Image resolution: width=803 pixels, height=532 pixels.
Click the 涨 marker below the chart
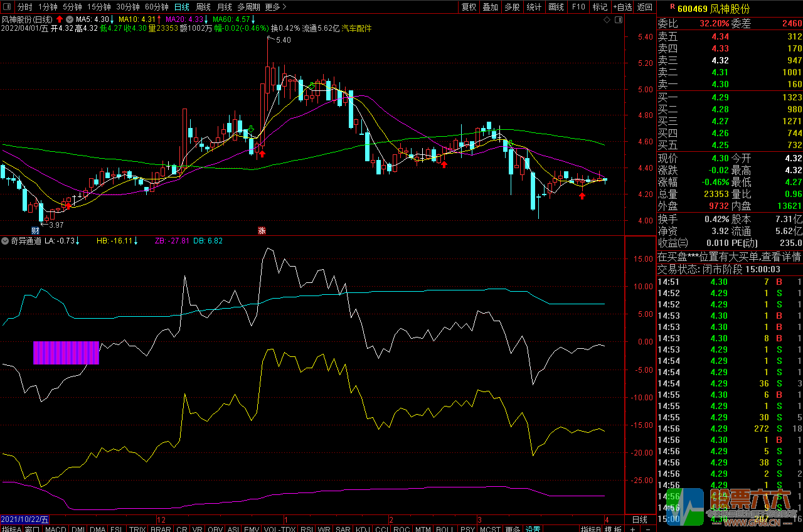(262, 231)
